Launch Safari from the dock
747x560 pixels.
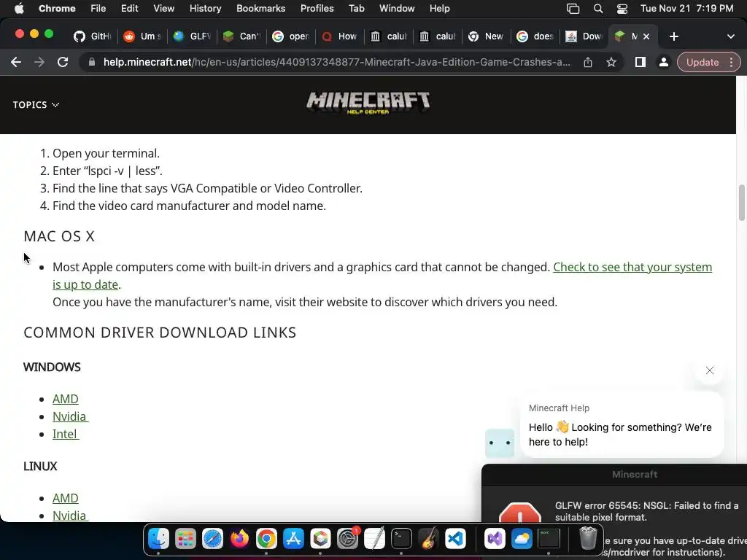pos(212,539)
